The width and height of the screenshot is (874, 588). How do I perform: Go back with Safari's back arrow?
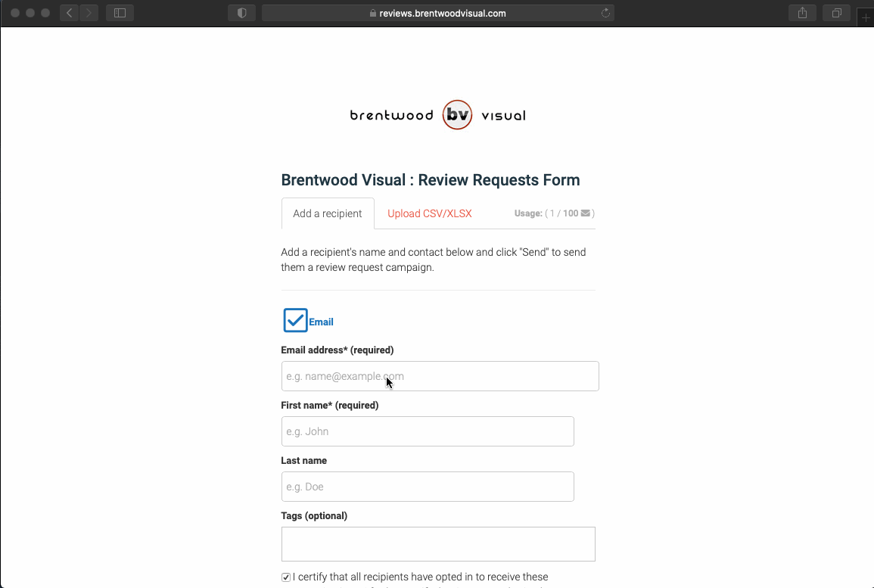point(69,13)
